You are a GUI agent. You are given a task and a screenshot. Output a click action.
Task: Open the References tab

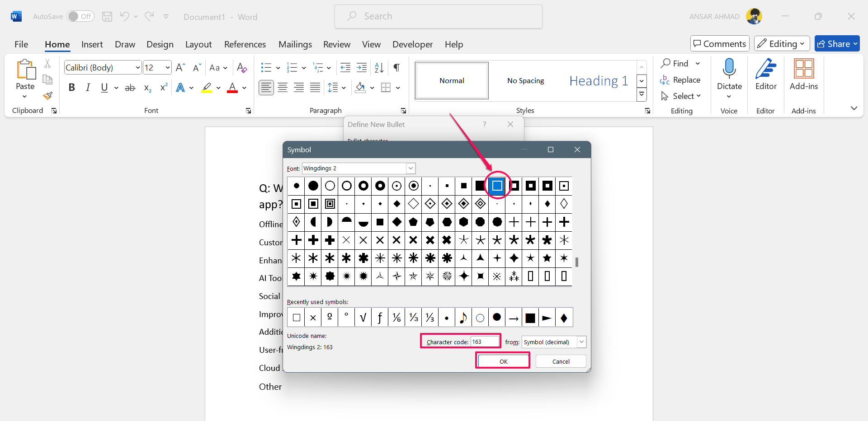[245, 44]
